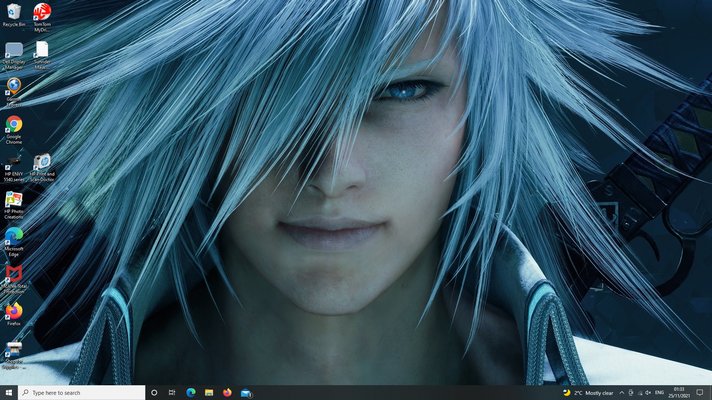Select the HP Photo Creations shortcut
This screenshot has height=400, width=712.
pos(14,205)
